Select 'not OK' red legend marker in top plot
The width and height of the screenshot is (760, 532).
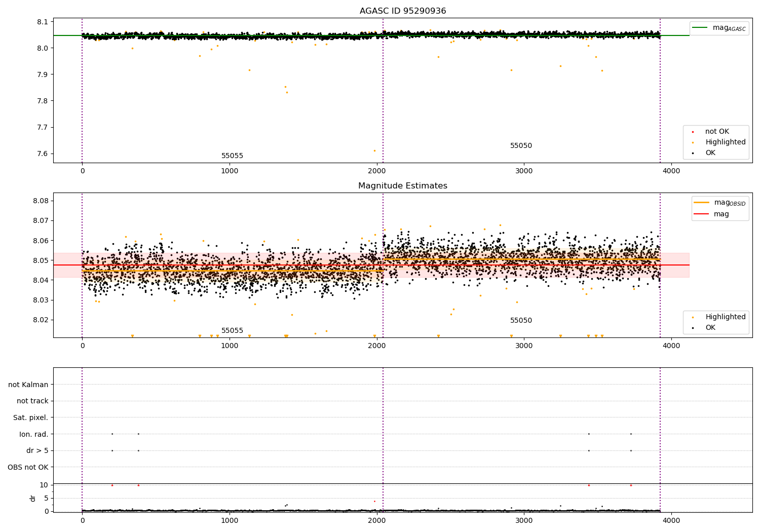tap(693, 132)
